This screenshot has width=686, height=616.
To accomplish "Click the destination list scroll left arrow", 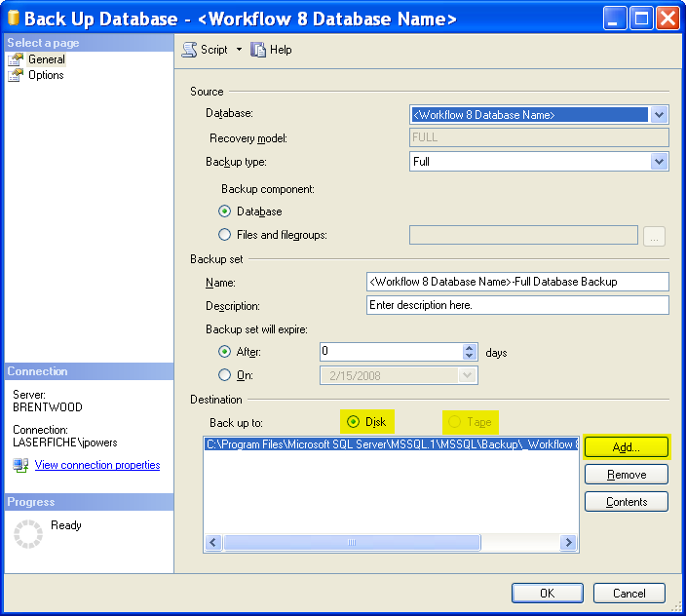I will (x=213, y=543).
